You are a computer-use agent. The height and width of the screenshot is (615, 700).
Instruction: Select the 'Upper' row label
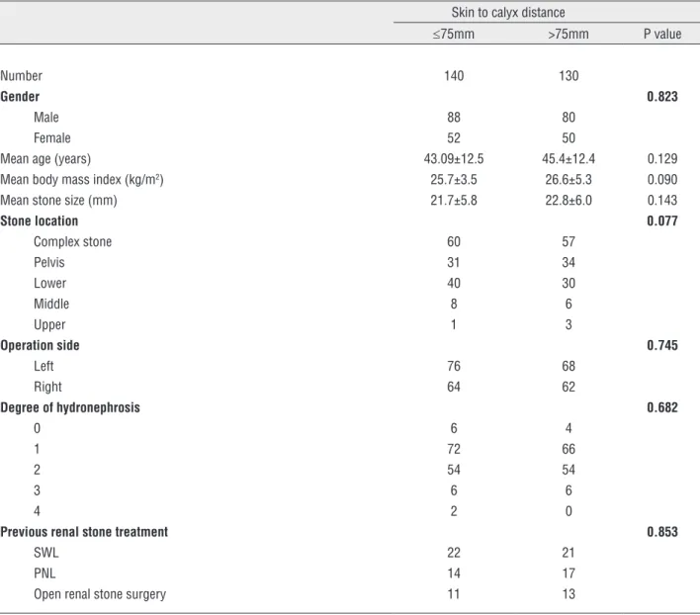pyautogui.click(x=49, y=325)
